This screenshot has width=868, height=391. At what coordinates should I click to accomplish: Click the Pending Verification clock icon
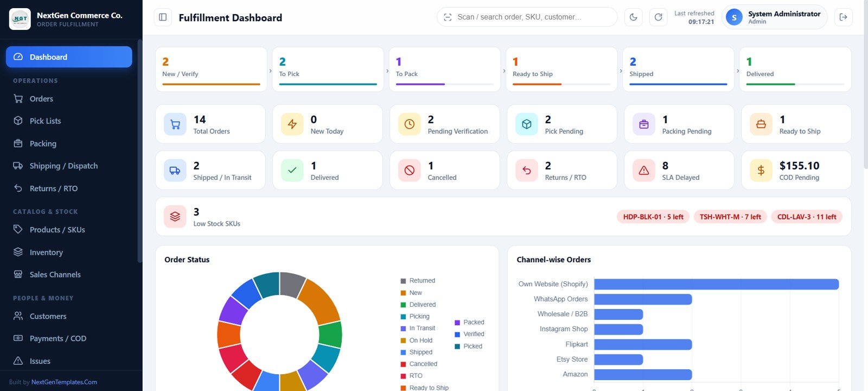pos(409,124)
